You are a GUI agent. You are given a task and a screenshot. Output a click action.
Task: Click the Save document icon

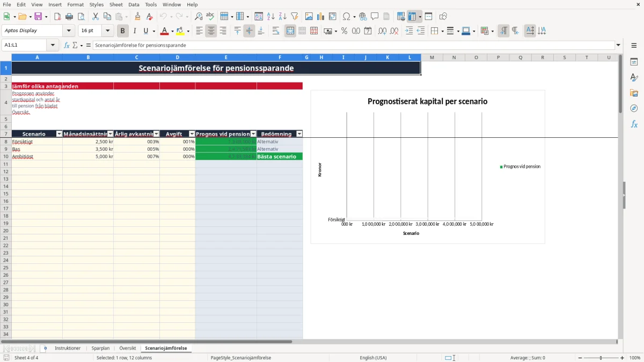point(38,17)
